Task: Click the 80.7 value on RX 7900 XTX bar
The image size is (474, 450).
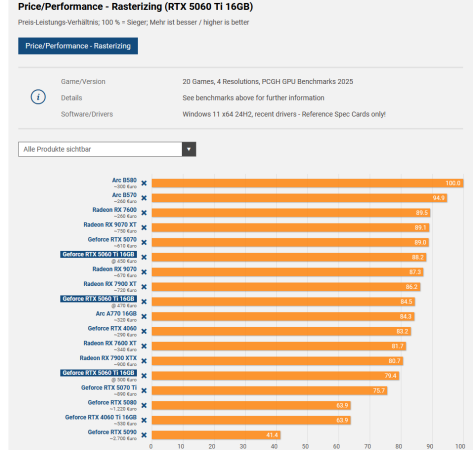Action: tap(394, 361)
